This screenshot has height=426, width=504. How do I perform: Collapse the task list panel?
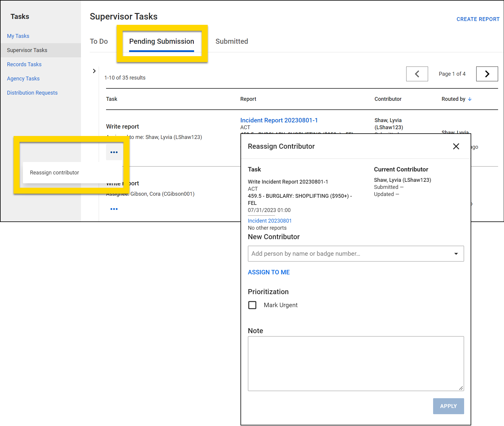pyautogui.click(x=94, y=71)
